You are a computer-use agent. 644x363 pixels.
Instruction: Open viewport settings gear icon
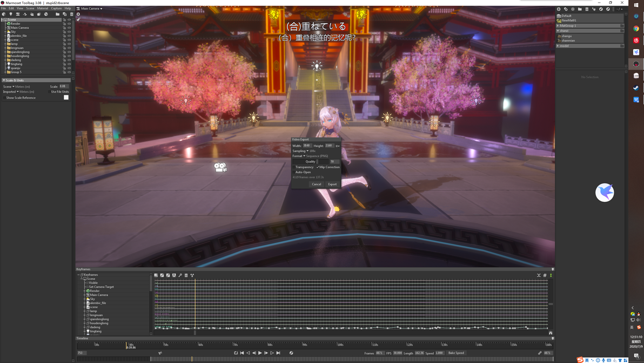tap(78, 14)
